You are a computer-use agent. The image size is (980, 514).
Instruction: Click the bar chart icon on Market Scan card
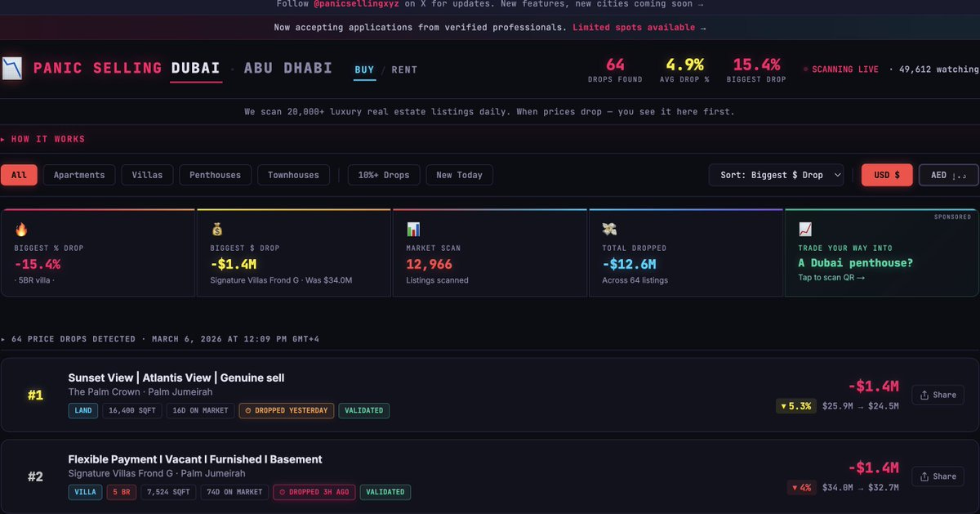coord(412,230)
